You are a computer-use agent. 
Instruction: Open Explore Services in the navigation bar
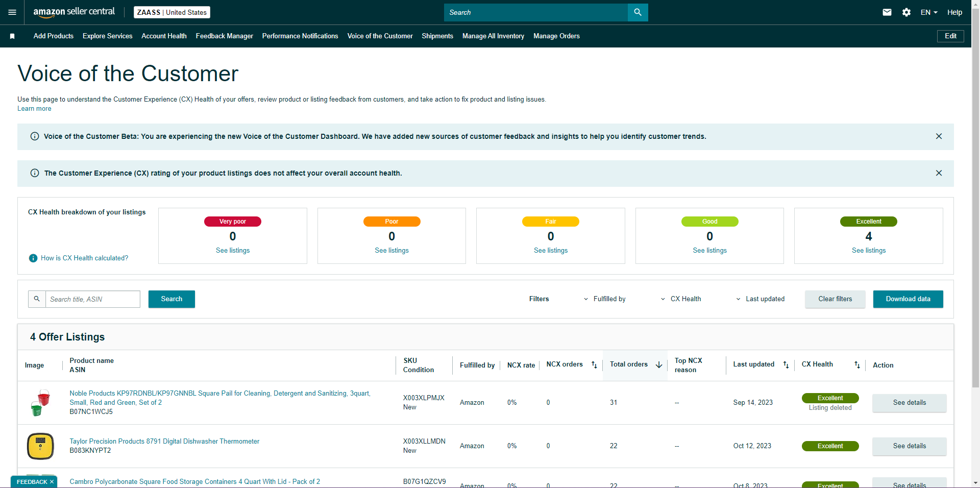tap(108, 36)
